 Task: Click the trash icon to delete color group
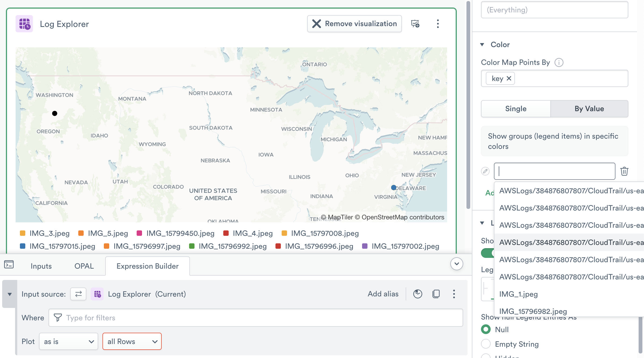pyautogui.click(x=624, y=171)
